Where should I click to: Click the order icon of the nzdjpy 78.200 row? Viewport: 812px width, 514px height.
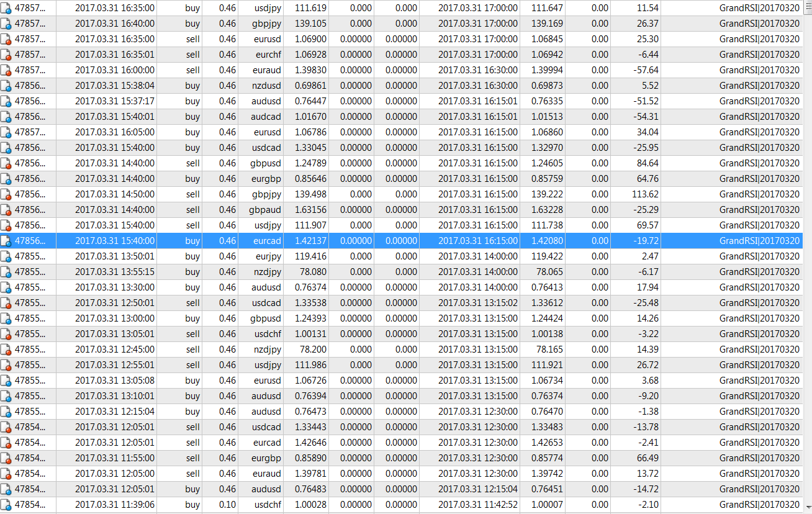pos(6,349)
